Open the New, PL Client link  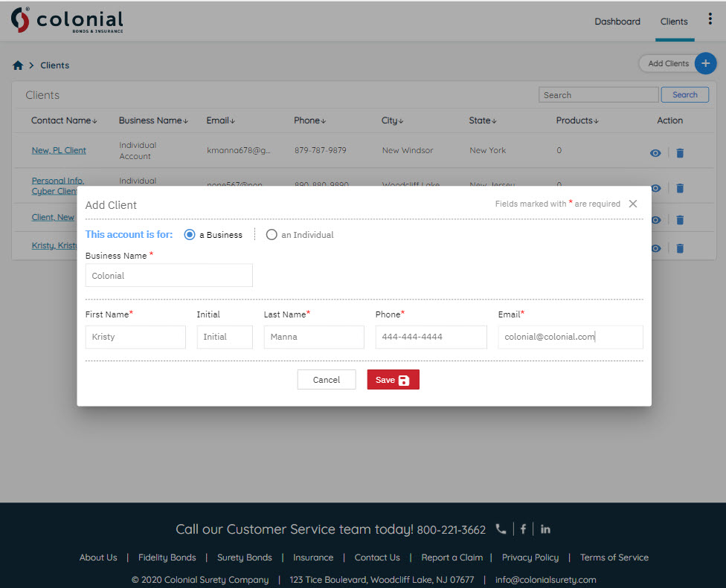59,150
